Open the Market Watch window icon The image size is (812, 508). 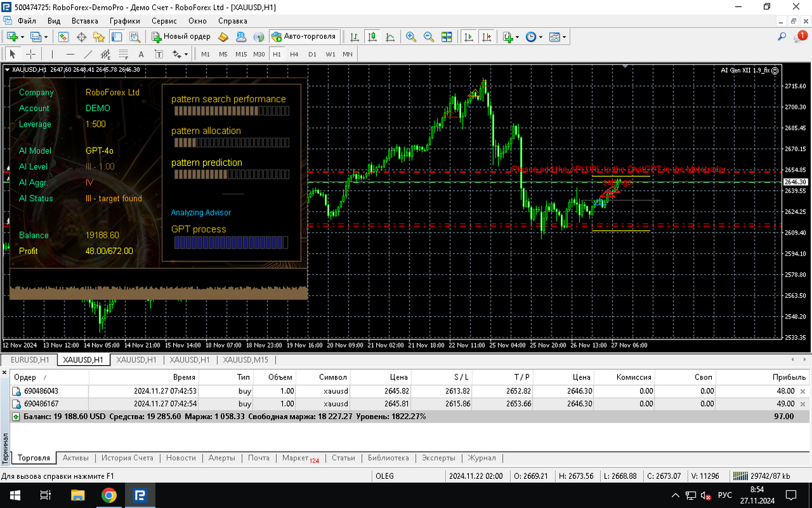[x=63, y=37]
